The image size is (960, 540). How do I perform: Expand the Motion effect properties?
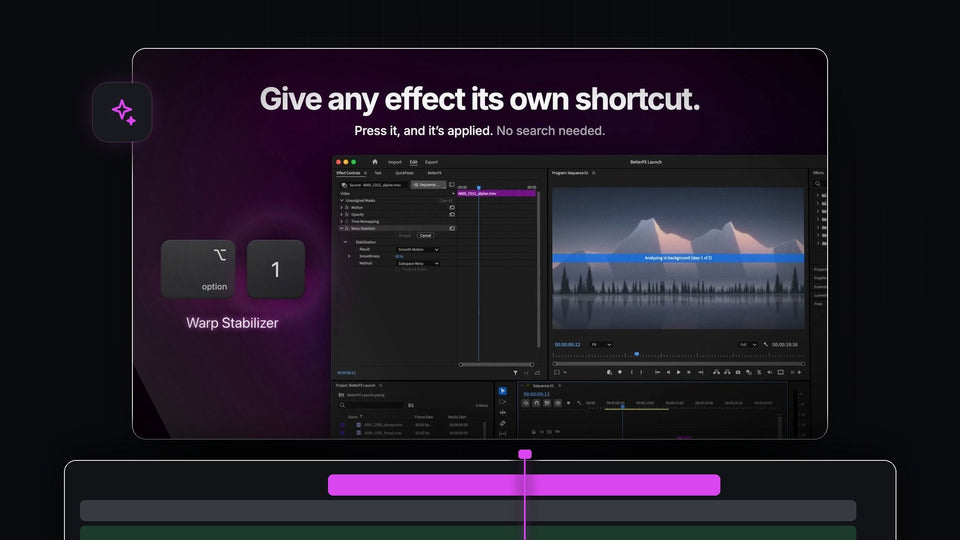coord(342,208)
